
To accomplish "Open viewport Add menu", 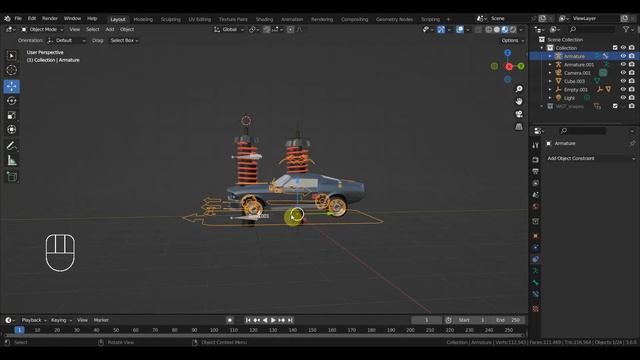I will click(110, 29).
